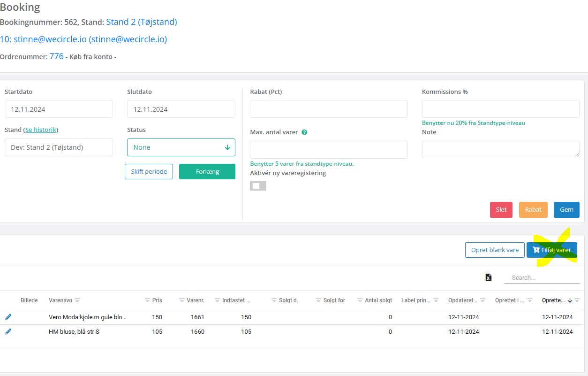Open the filter icon beside Pris column

coord(147,300)
